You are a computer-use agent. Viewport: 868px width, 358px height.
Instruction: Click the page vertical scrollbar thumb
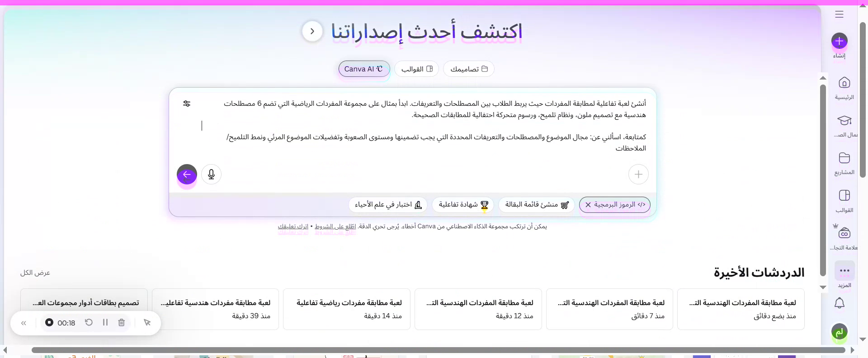pyautogui.click(x=863, y=99)
